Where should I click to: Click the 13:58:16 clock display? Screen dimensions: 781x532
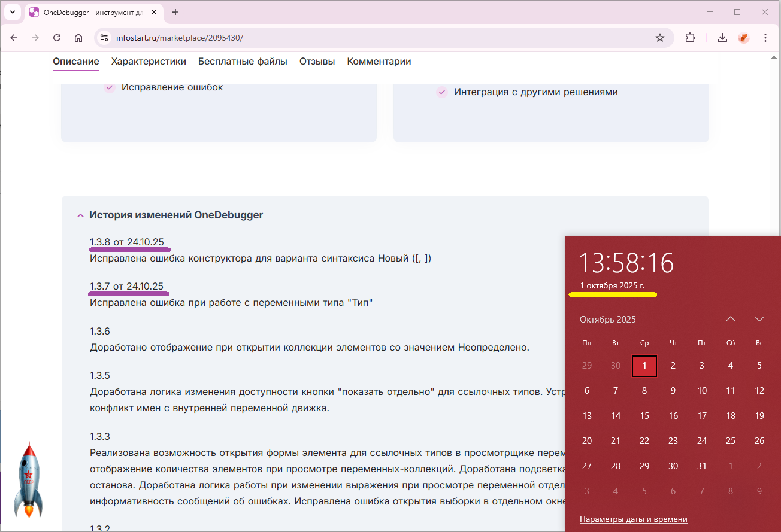pos(626,263)
